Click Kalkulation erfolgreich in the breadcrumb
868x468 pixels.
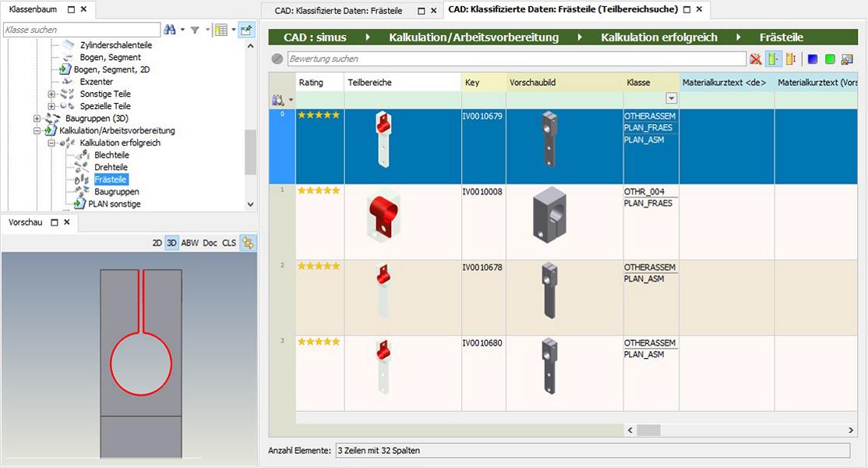click(x=658, y=37)
